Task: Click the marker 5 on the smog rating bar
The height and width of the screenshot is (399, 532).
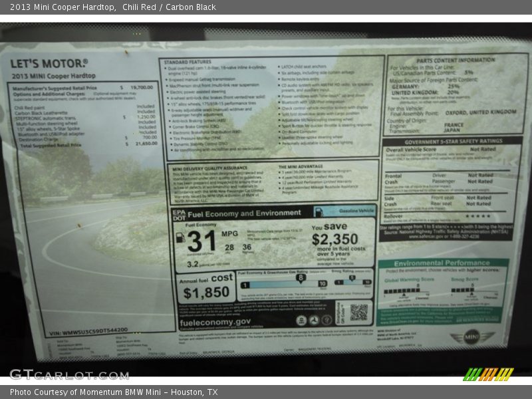Action: tap(352, 278)
